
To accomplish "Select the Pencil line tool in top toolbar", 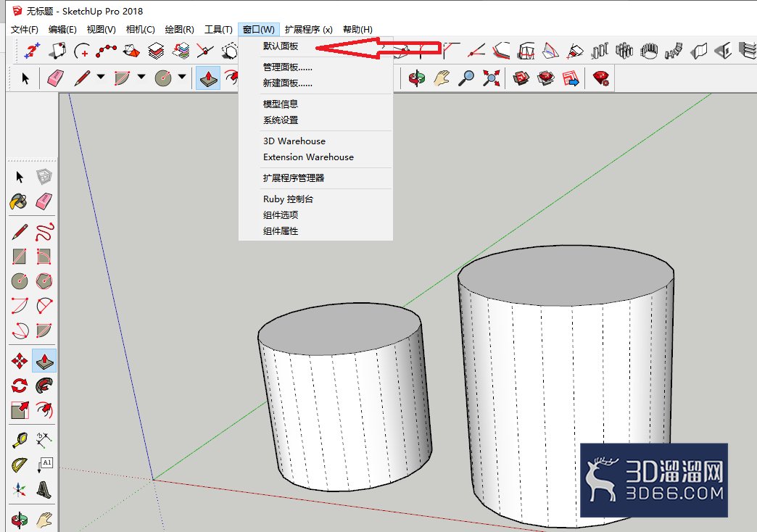I will click(83, 78).
